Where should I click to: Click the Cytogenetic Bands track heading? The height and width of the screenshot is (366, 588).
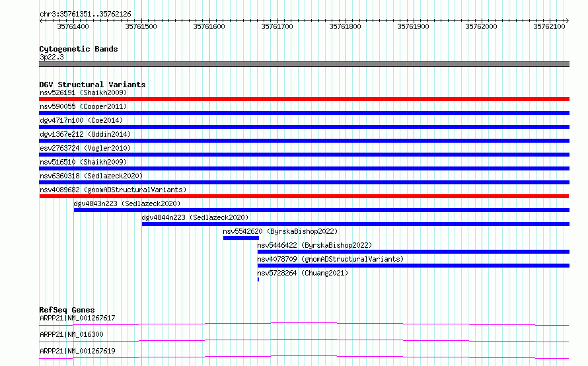(79, 49)
